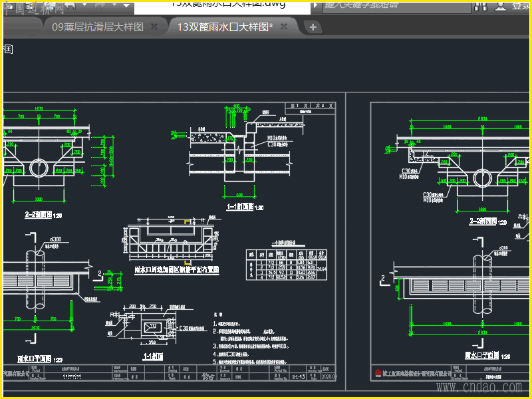Select the rebar quantity table in drawing
The width and height of the screenshot is (532, 399).
pyautogui.click(x=287, y=265)
